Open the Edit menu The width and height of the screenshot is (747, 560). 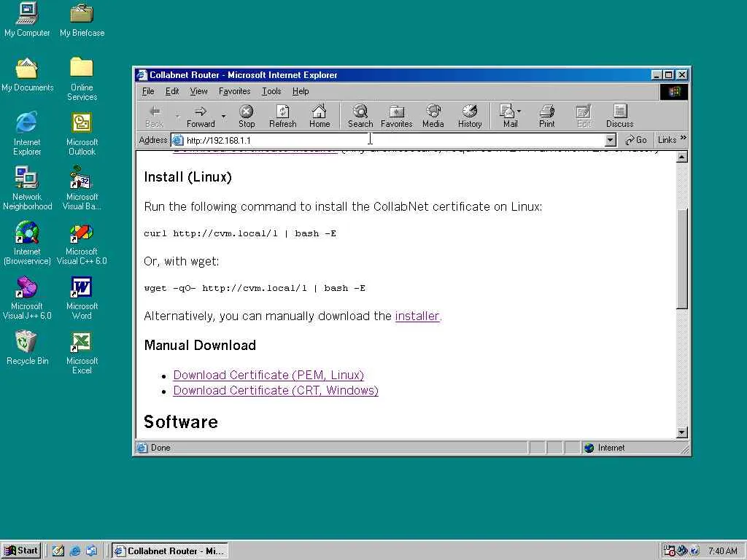pos(172,91)
